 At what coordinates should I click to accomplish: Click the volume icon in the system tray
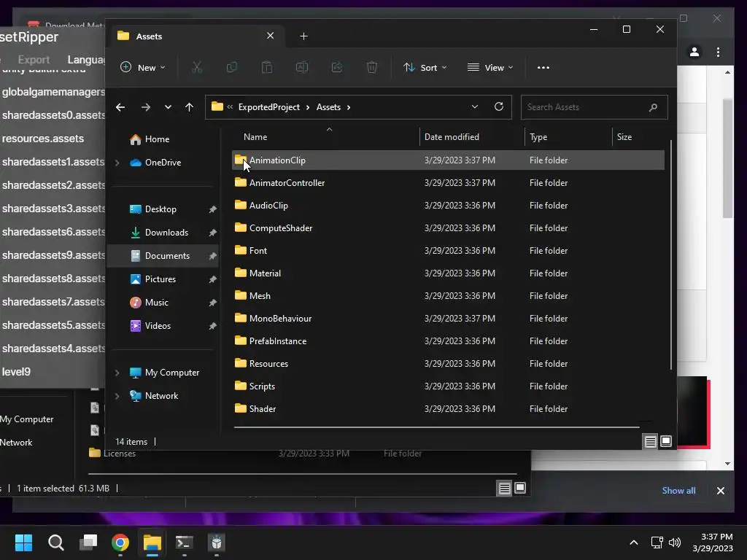(675, 542)
